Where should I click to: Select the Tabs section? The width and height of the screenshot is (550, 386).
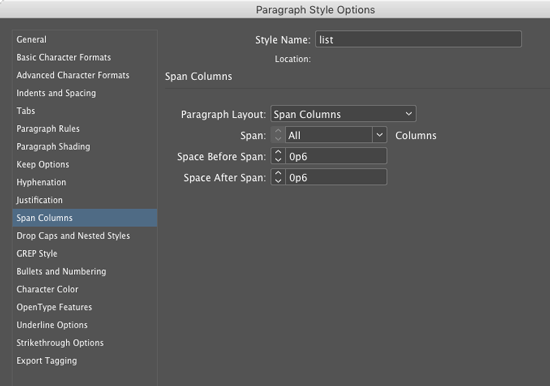[x=85, y=111]
